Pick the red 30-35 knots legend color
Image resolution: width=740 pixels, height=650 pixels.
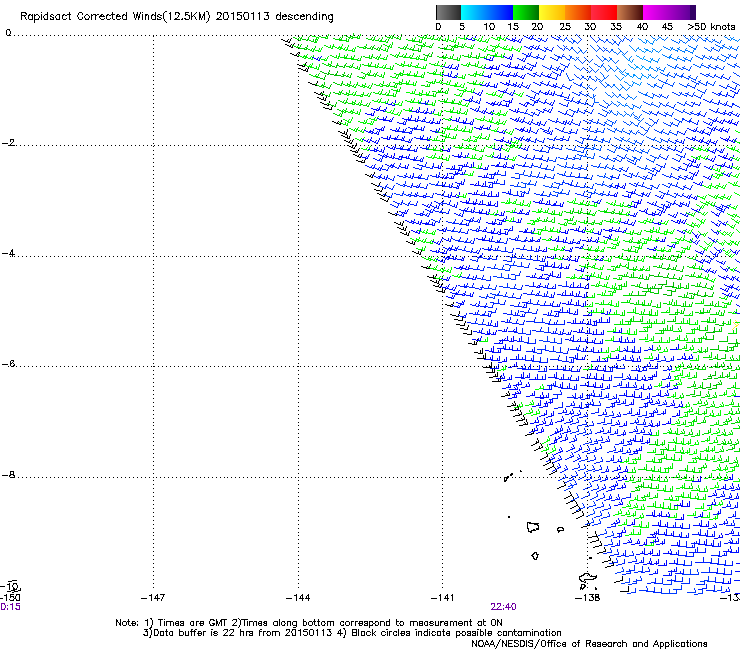pos(604,12)
